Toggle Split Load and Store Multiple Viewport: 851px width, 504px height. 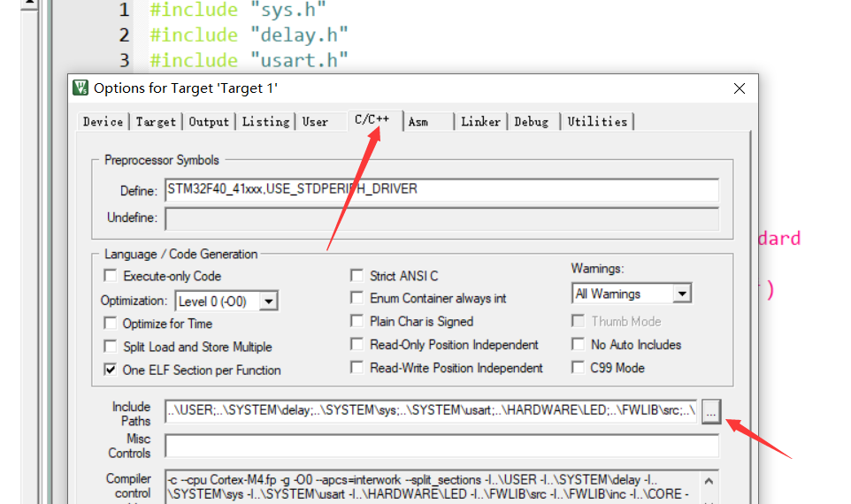111,346
